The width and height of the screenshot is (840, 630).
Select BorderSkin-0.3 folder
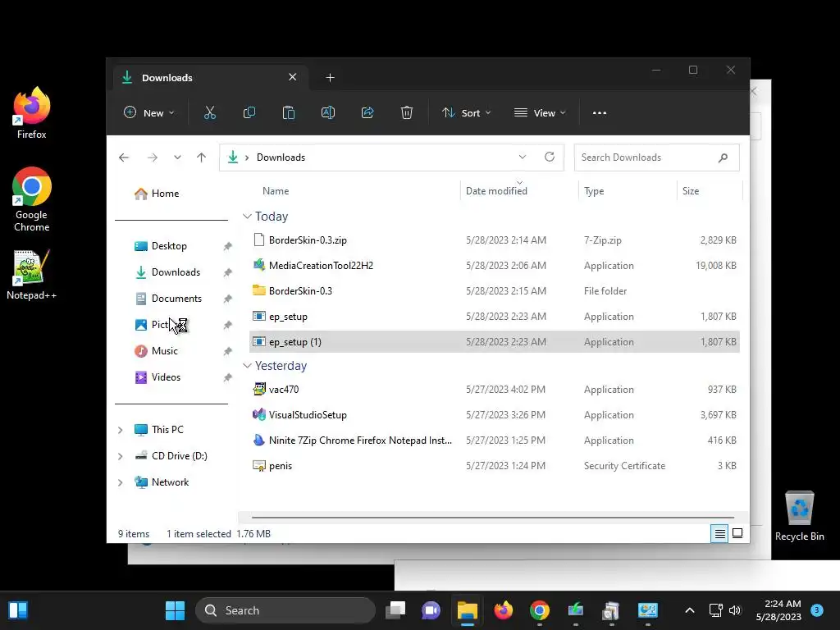click(494, 291)
